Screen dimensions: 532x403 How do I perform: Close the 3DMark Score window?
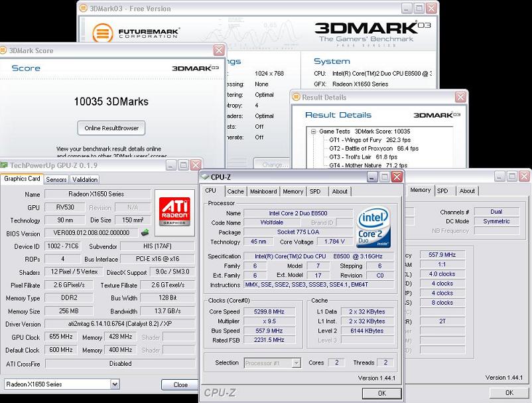(x=219, y=50)
